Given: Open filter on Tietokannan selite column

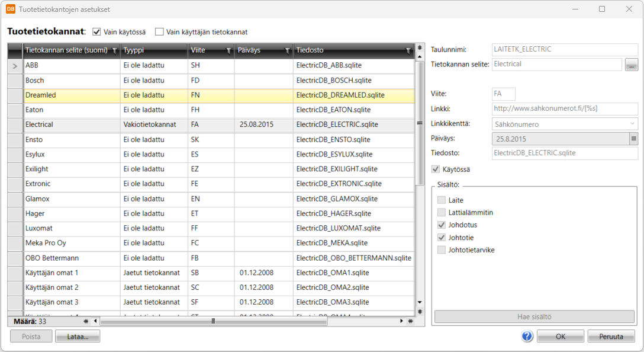Looking at the screenshot, I should [x=114, y=51].
